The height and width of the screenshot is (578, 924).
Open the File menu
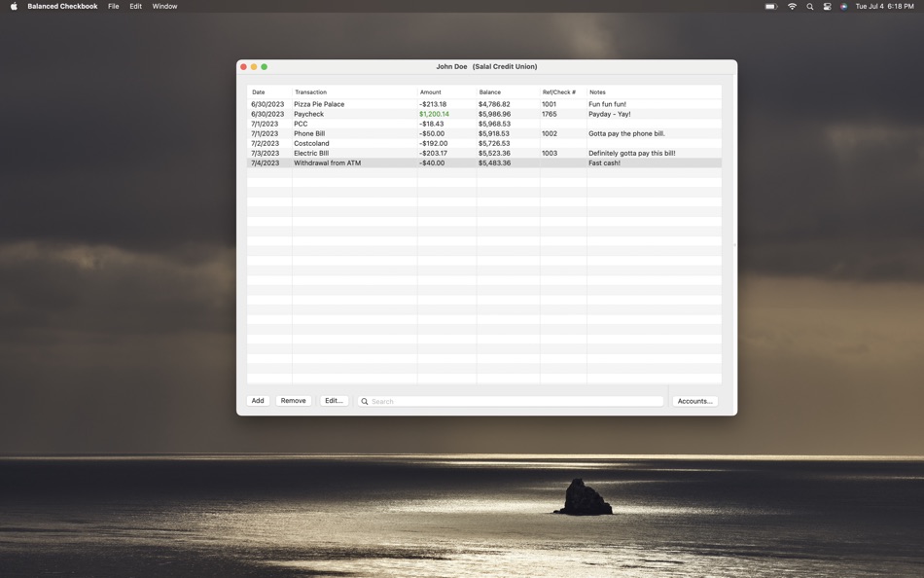(x=113, y=6)
